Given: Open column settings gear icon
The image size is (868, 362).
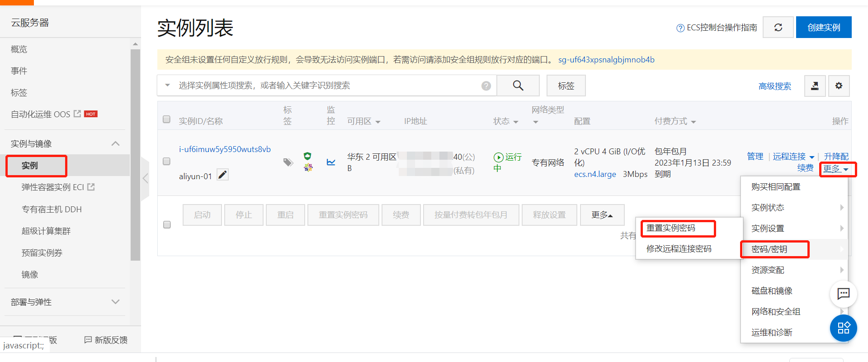Looking at the screenshot, I should [839, 86].
